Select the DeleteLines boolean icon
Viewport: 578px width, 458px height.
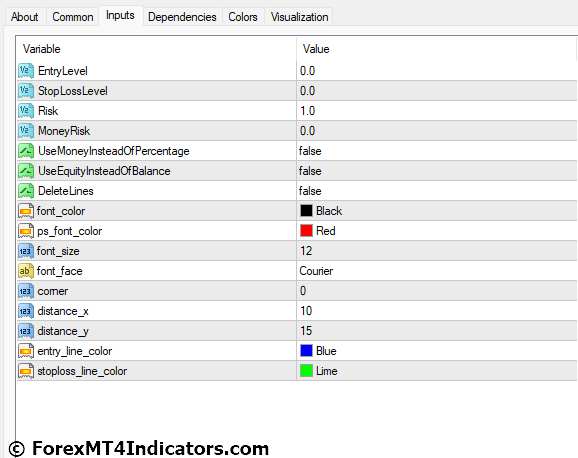tap(26, 191)
